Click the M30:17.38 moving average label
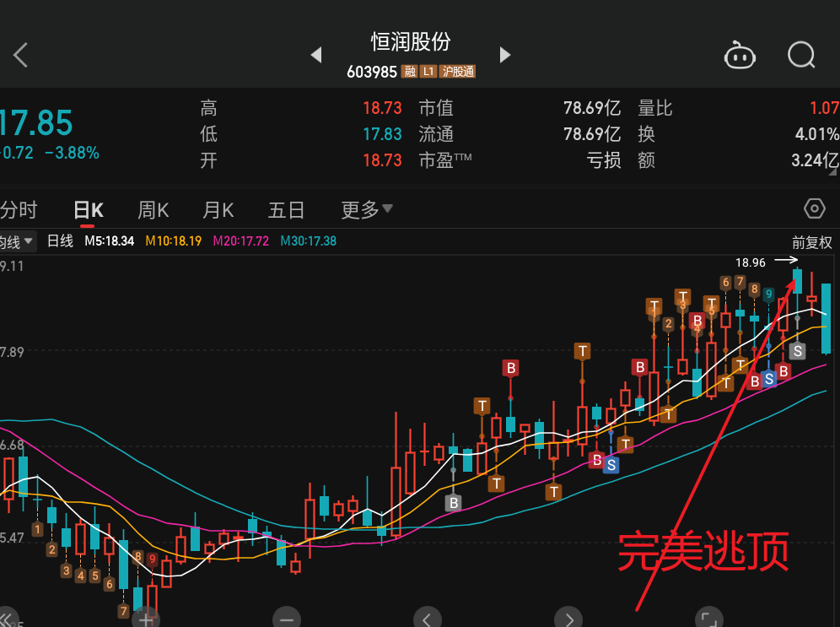 (309, 241)
